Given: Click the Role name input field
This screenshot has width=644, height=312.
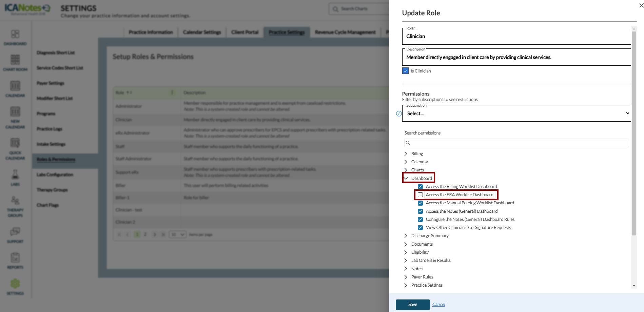Looking at the screenshot, I should pos(516,36).
